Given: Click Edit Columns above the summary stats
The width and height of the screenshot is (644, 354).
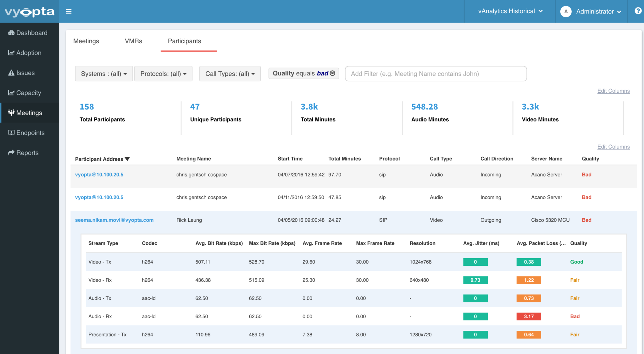Looking at the screenshot, I should pyautogui.click(x=613, y=91).
